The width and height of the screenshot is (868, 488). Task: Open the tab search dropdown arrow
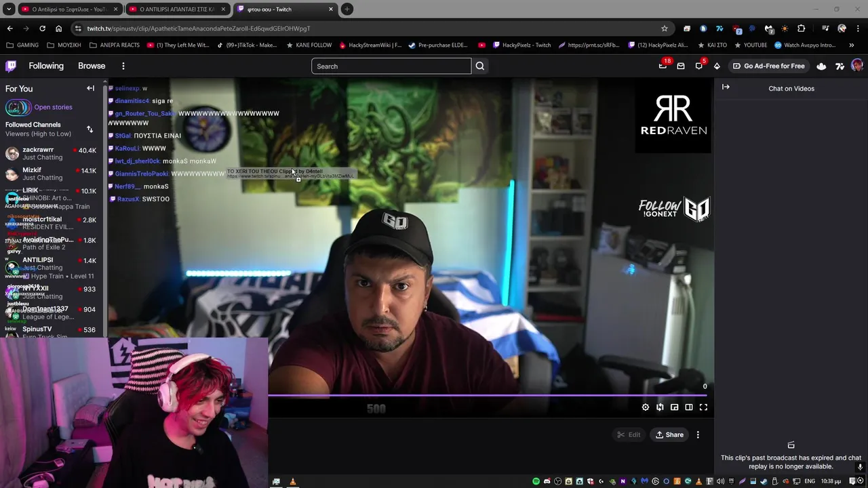click(x=9, y=9)
